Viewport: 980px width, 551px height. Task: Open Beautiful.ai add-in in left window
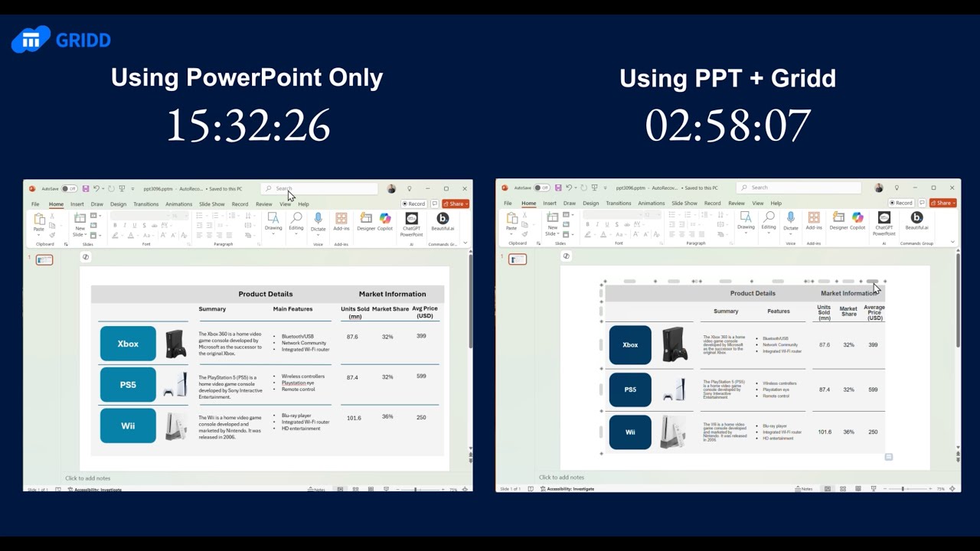(x=443, y=220)
